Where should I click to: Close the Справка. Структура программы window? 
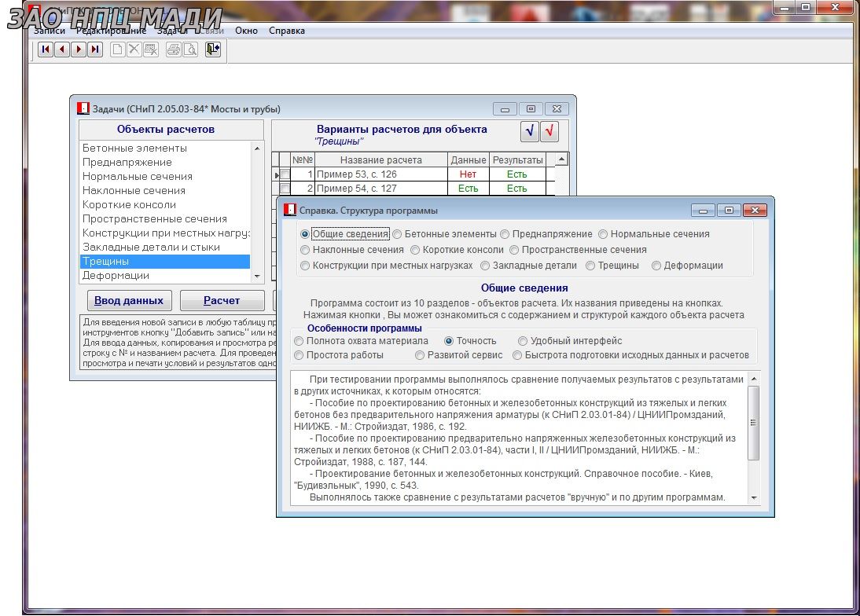tap(755, 210)
